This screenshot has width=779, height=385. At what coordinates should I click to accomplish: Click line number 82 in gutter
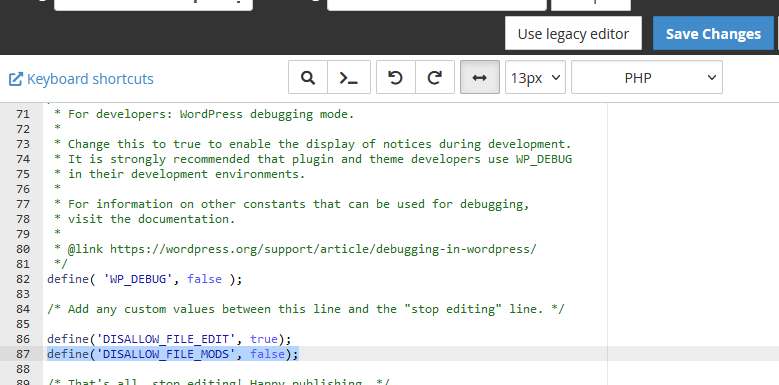[x=22, y=279]
